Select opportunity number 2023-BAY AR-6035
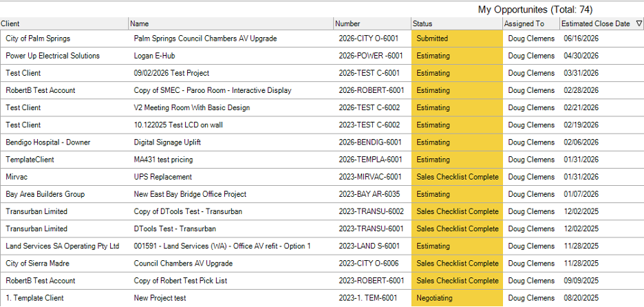The width and height of the screenshot is (644, 307). click(369, 194)
